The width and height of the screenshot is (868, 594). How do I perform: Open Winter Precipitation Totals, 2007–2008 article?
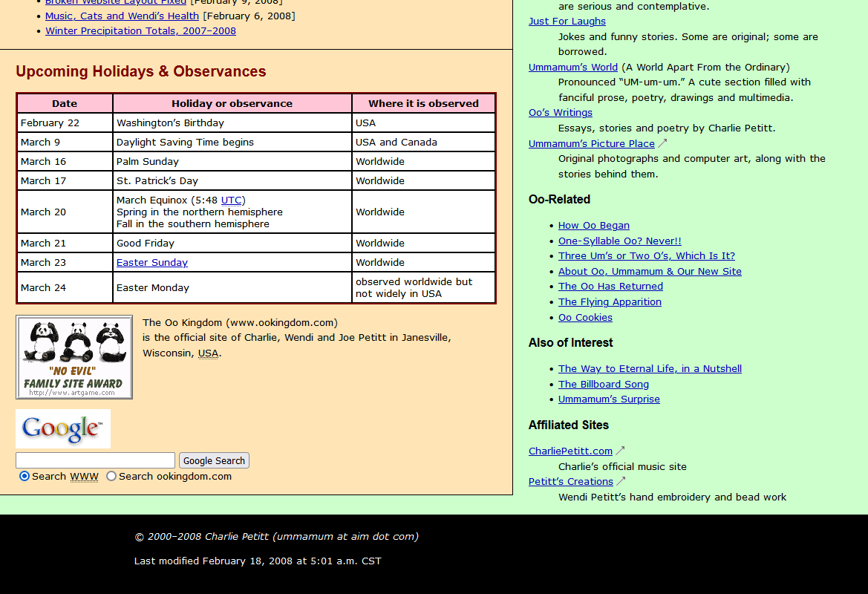(140, 30)
